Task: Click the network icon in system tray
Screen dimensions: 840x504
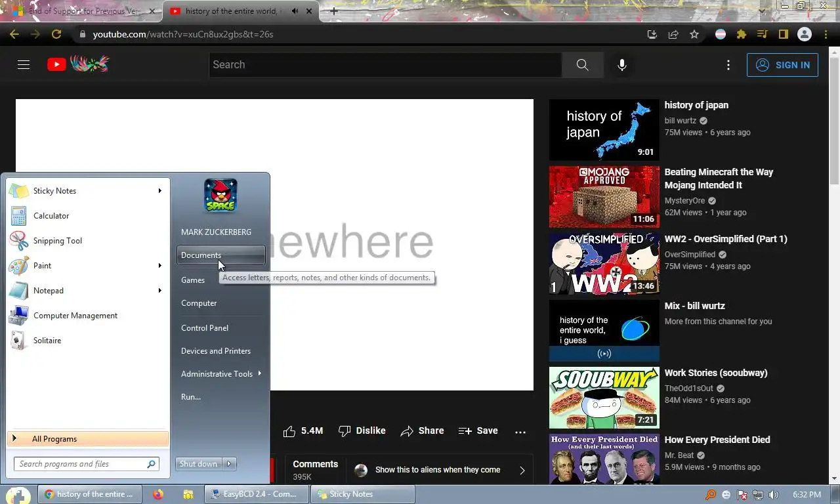Action: [757, 495]
